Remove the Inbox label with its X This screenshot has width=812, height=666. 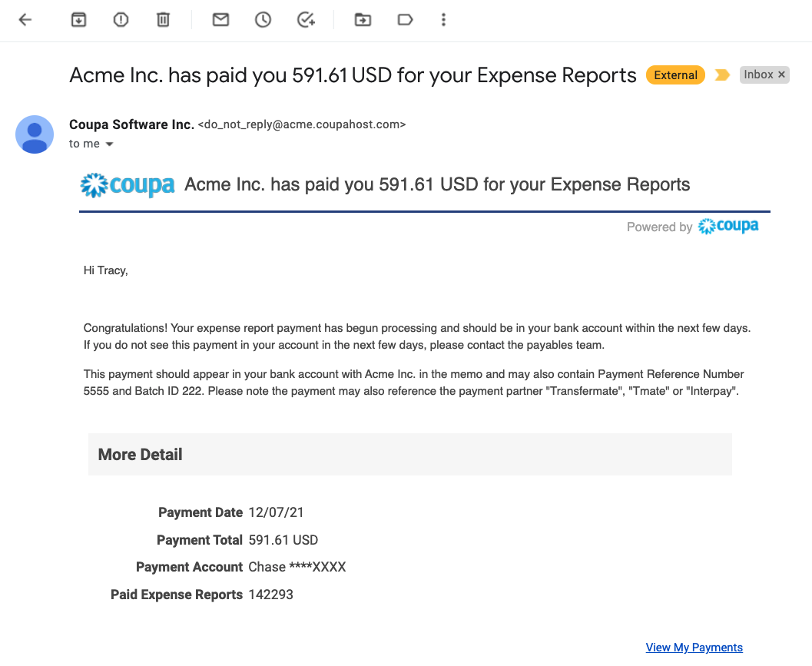click(781, 75)
